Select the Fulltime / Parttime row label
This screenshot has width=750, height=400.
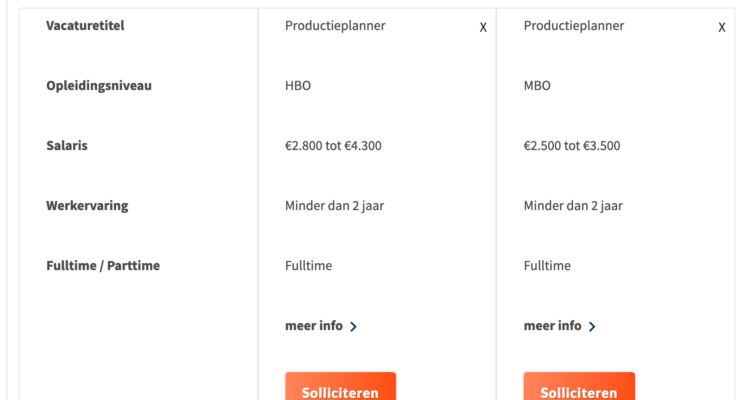coord(103,266)
